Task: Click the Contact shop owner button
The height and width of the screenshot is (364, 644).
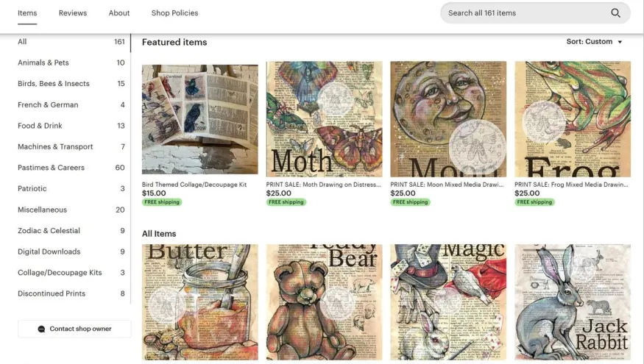Action: click(x=74, y=329)
